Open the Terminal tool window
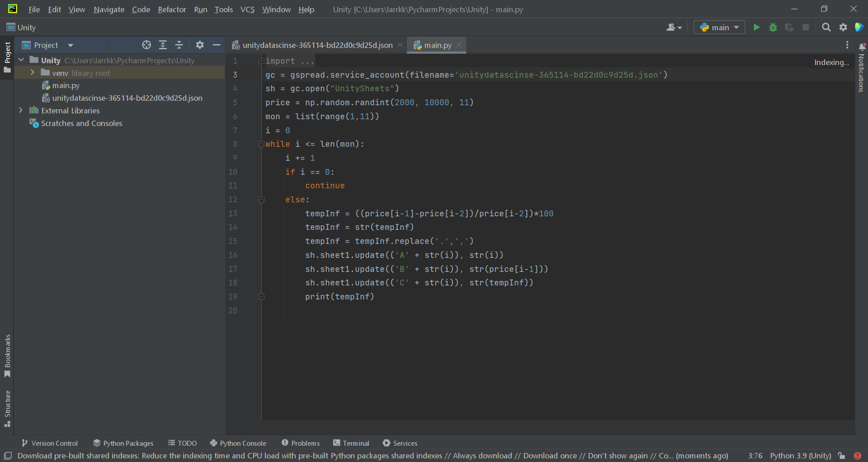The image size is (868, 462). [x=355, y=443]
